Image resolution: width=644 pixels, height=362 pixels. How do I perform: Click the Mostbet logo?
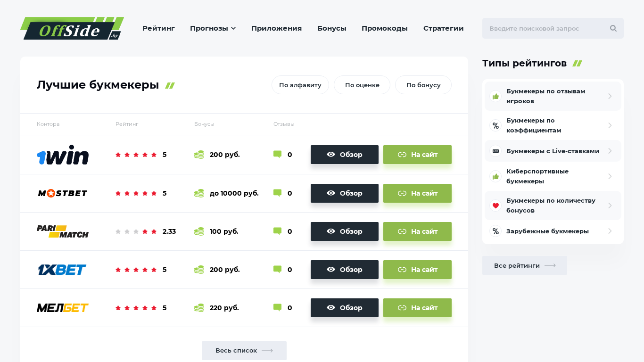[x=63, y=193]
